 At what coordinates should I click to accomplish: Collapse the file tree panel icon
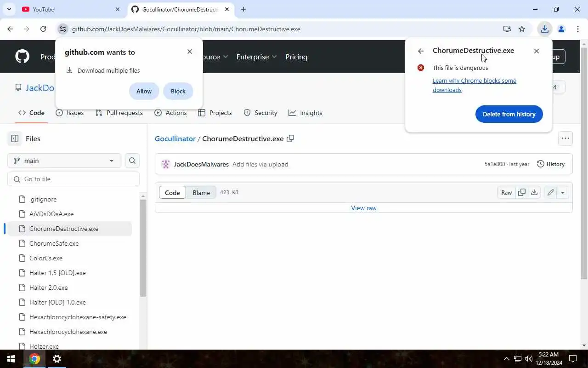coord(15,138)
